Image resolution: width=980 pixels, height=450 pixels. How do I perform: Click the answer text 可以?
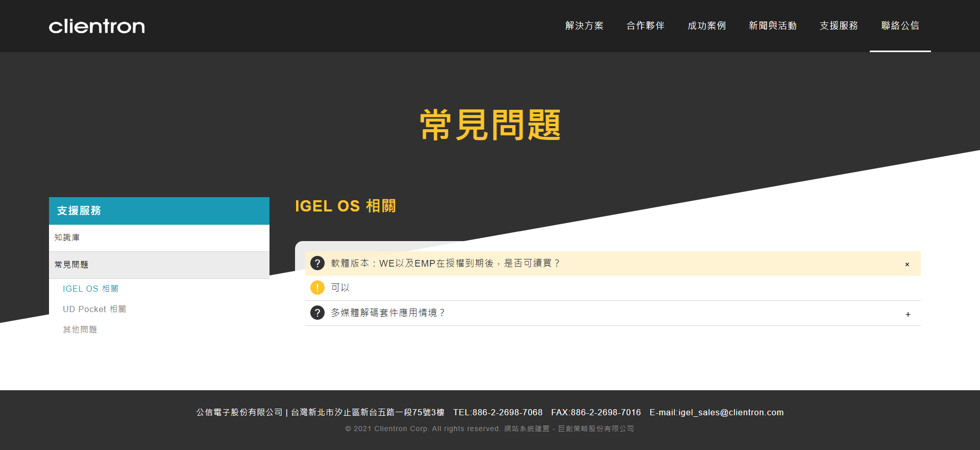pyautogui.click(x=340, y=288)
